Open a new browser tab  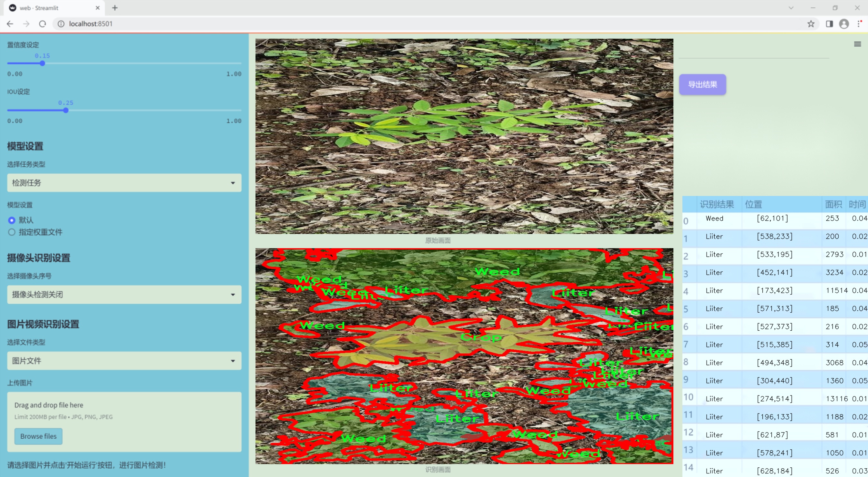(x=115, y=8)
